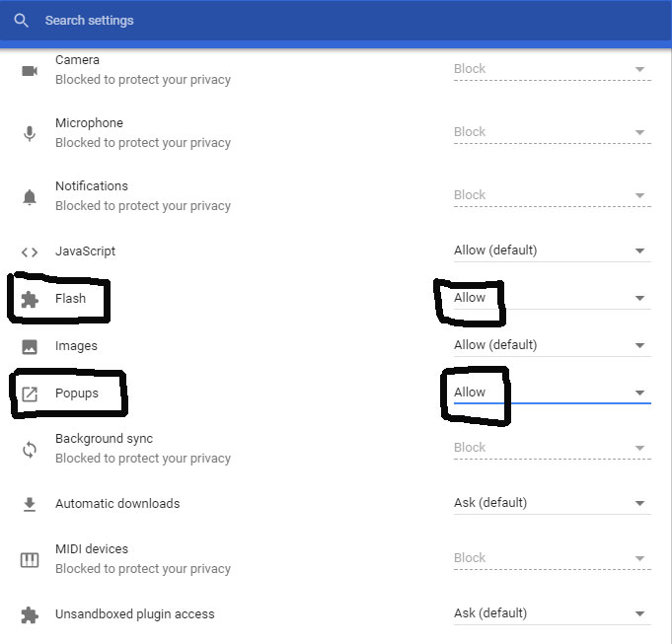Click the Notifications bell icon
The image size is (672, 644).
pos(30,197)
